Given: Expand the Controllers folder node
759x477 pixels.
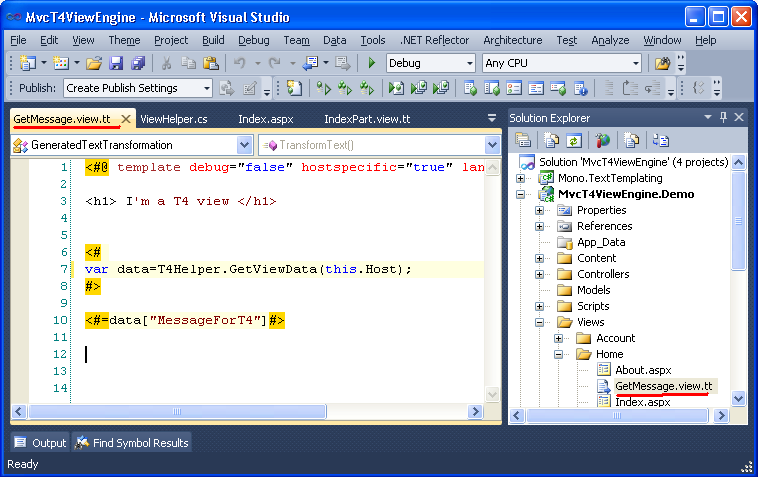Looking at the screenshot, I should 539,274.
